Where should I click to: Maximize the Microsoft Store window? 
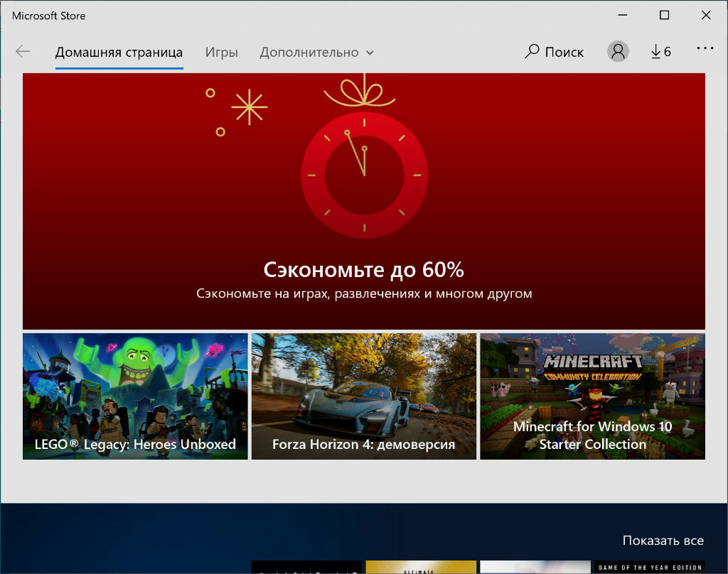pyautogui.click(x=665, y=16)
